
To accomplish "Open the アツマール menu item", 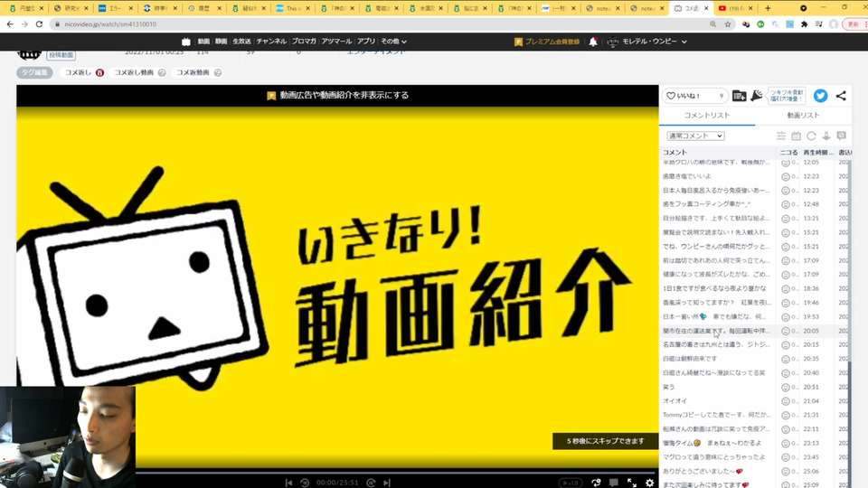I will [x=336, y=42].
